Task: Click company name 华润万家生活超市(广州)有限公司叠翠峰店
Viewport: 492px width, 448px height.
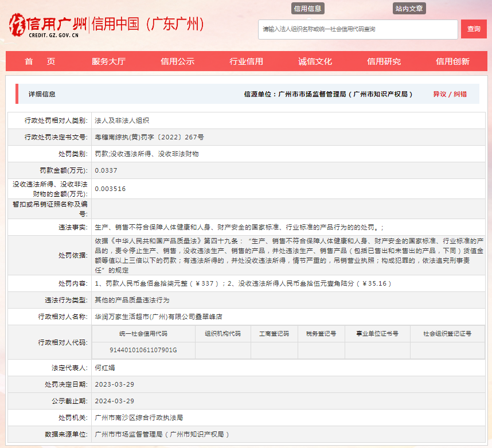Action: point(158,317)
